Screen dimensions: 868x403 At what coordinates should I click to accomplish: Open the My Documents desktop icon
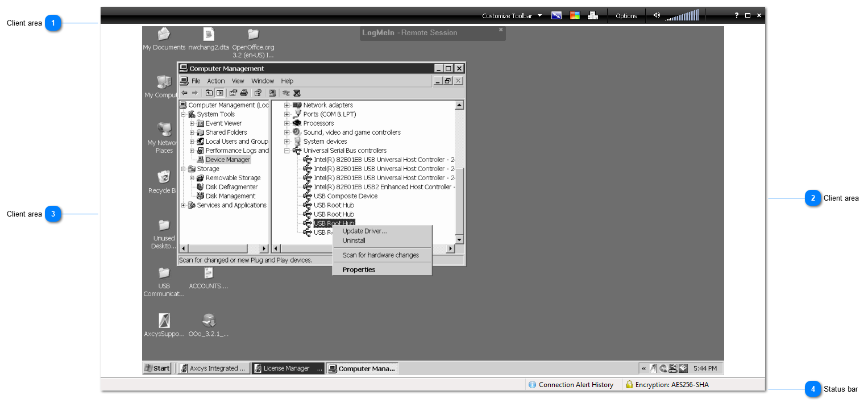tap(164, 39)
